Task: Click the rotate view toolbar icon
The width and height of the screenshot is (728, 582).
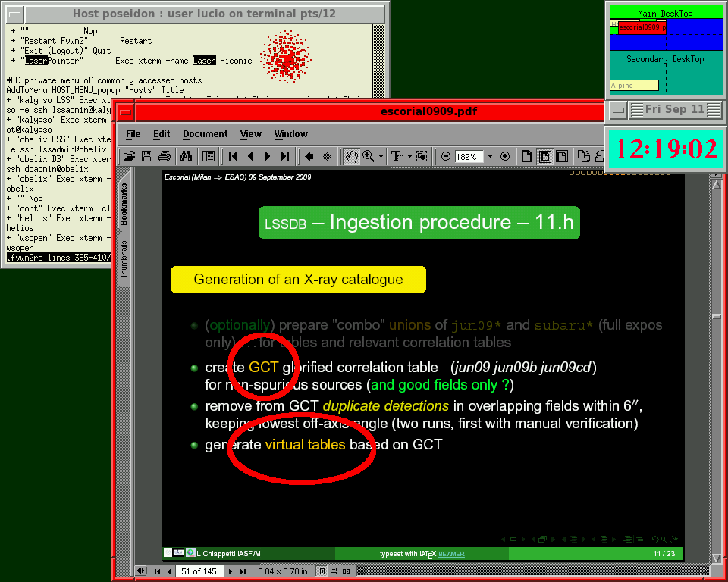Action: tap(584, 156)
